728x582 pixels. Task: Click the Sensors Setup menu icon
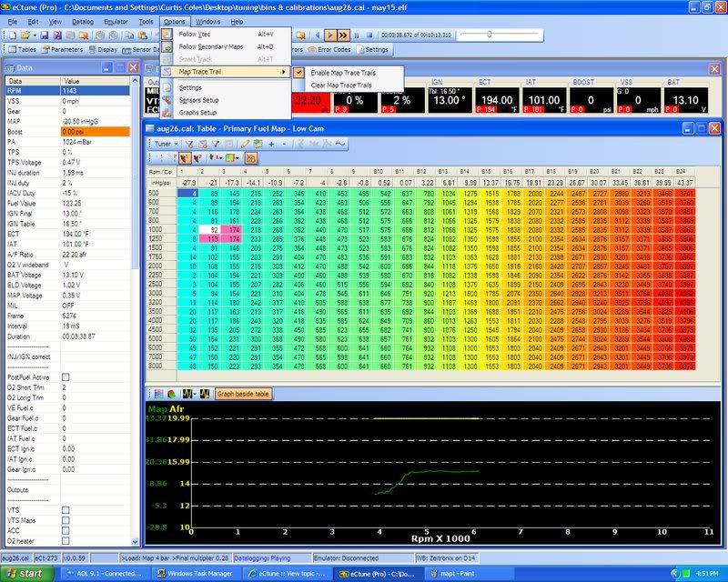tap(167, 100)
